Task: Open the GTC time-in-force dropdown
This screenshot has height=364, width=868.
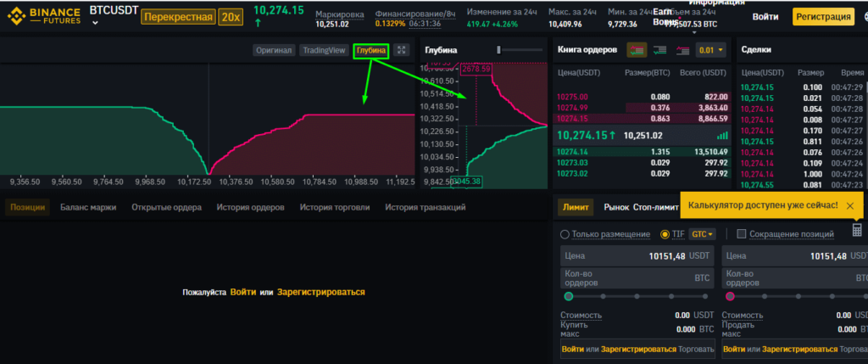Action: click(702, 234)
